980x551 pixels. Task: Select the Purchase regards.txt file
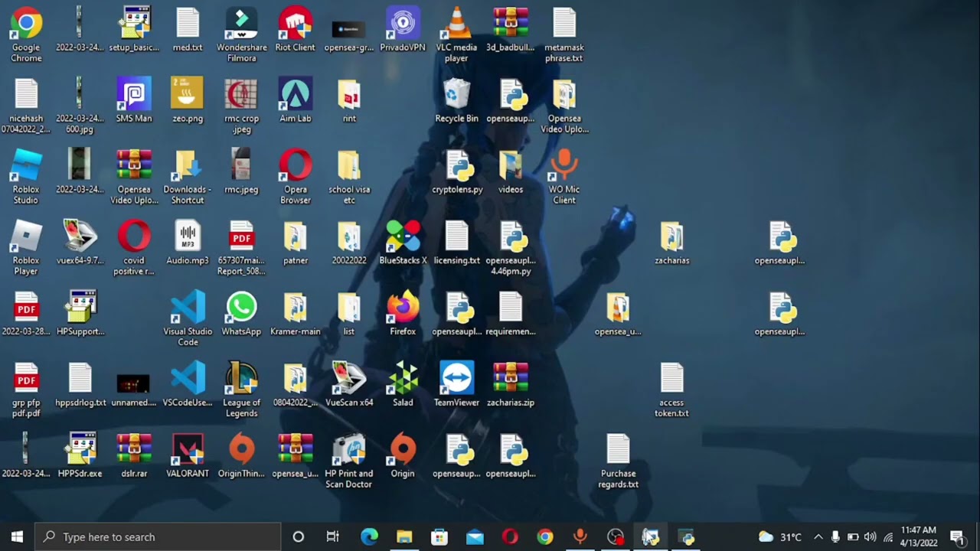pyautogui.click(x=618, y=461)
